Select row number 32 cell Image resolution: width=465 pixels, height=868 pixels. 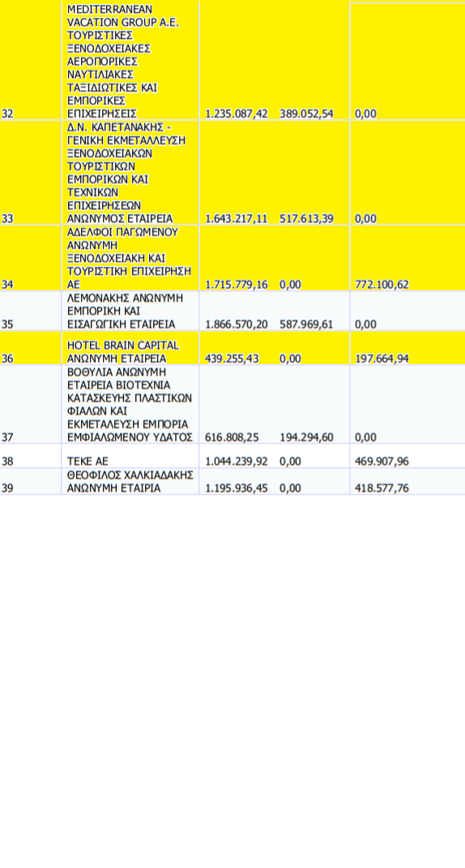30,60
